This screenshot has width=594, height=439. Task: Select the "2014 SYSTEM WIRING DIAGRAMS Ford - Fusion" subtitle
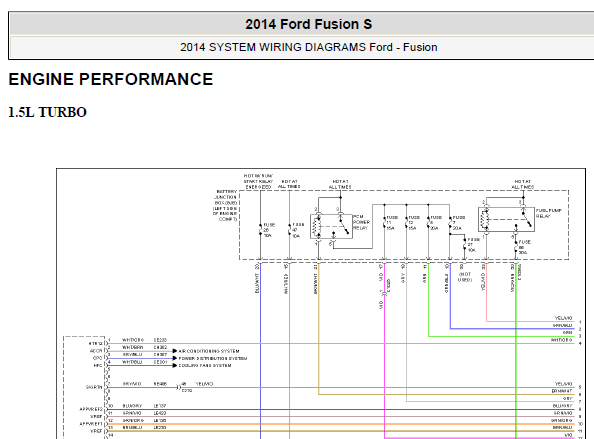pos(308,47)
